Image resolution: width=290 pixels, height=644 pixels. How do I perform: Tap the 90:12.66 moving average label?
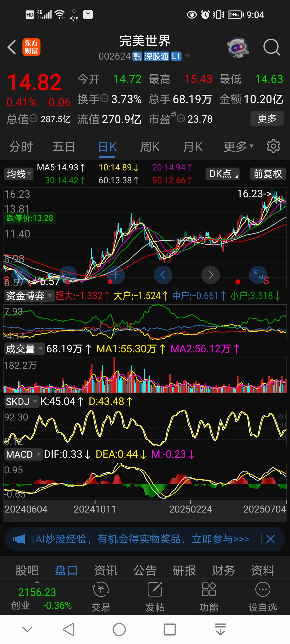172,180
